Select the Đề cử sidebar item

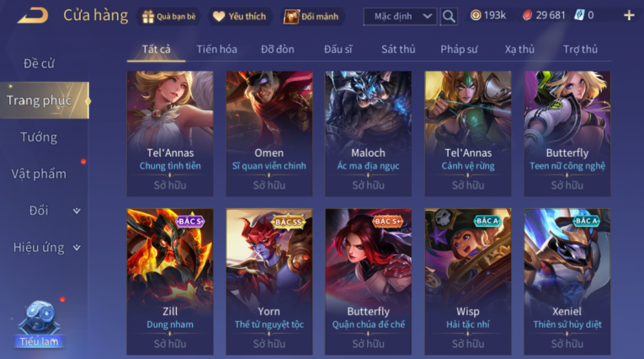pyautogui.click(x=39, y=63)
